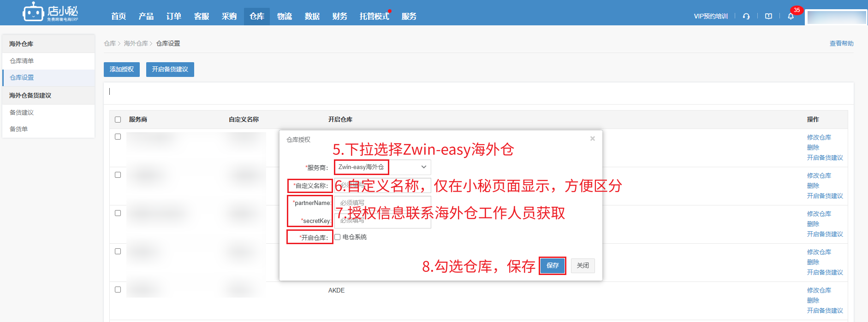Save the warehouse authorization with 保存
The height and width of the screenshot is (322, 868).
click(x=553, y=266)
